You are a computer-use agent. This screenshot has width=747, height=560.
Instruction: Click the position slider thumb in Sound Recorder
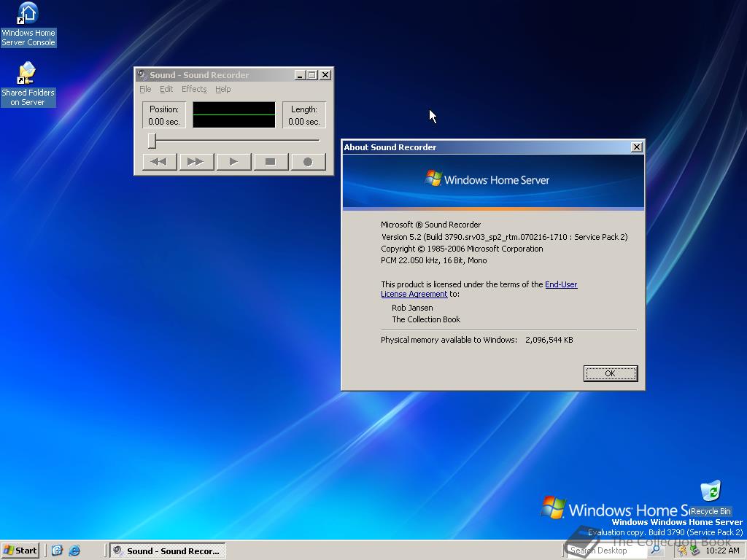(x=152, y=141)
